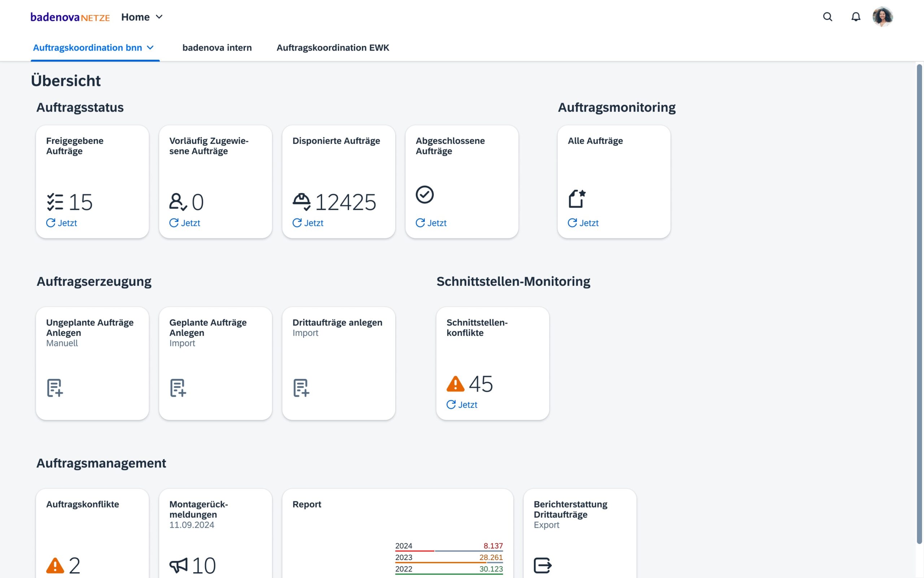Click the Übersicht page title
The height and width of the screenshot is (578, 924).
tap(66, 81)
